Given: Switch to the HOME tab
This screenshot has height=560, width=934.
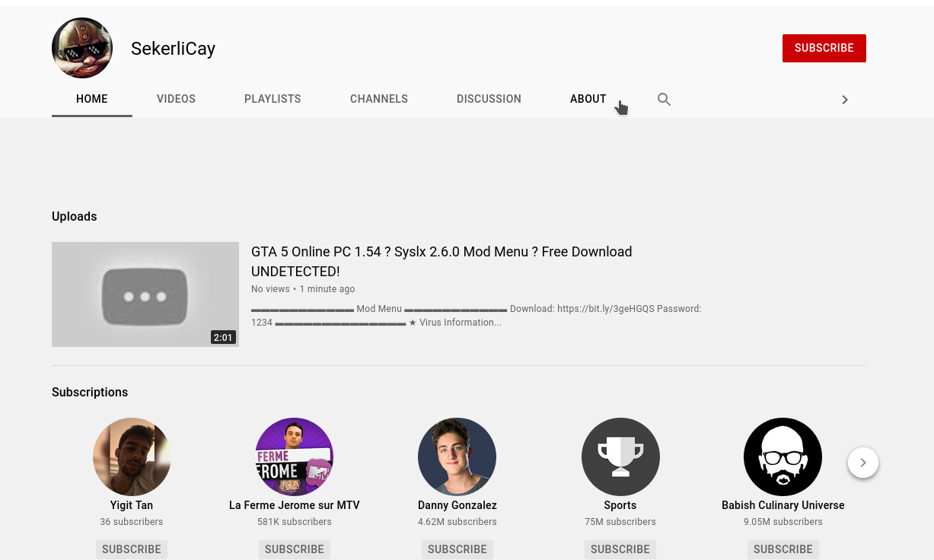Looking at the screenshot, I should pyautogui.click(x=92, y=99).
